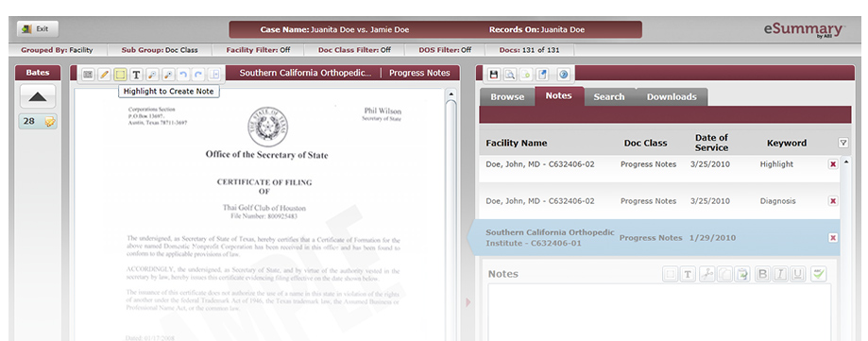Viewport: 868px width, 341px height.
Task: Click the Bates up arrow button
Action: pyautogui.click(x=38, y=97)
